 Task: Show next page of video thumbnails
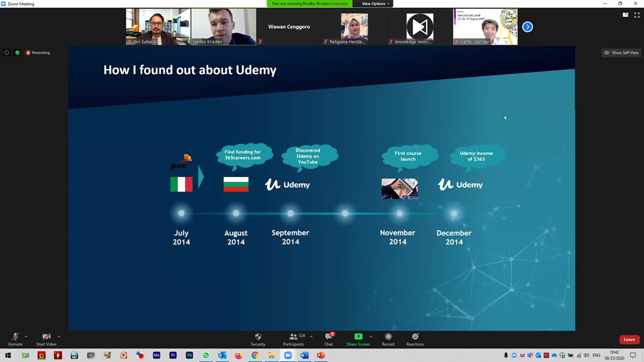(527, 27)
